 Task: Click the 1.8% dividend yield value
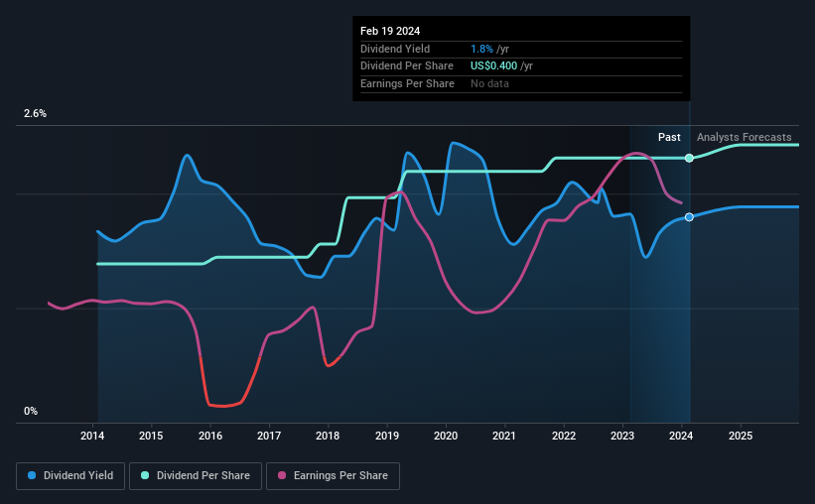point(481,49)
